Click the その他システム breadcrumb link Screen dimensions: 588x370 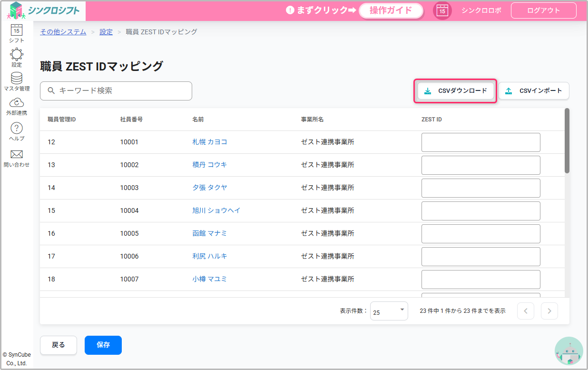[x=63, y=32]
